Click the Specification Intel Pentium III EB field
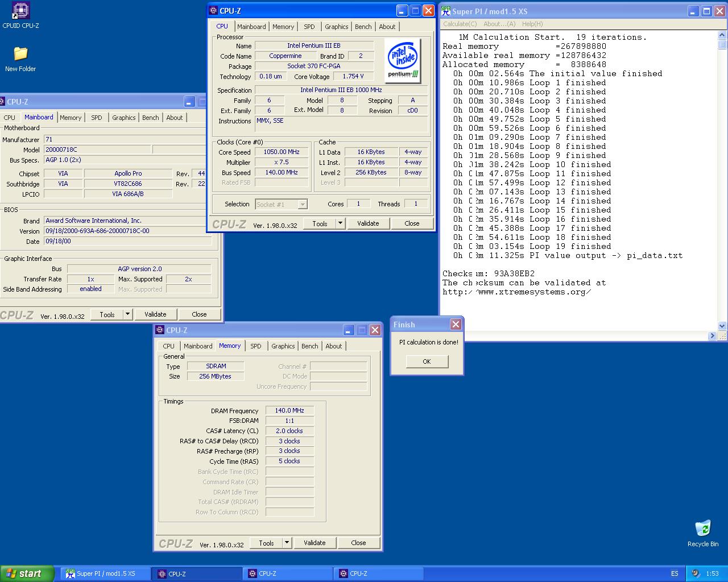 point(341,90)
